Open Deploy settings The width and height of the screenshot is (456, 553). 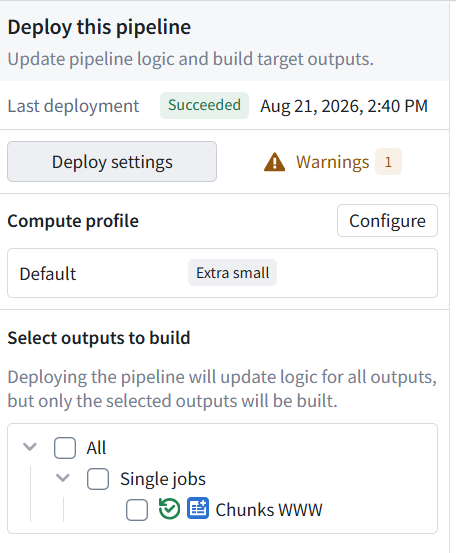[x=112, y=162]
